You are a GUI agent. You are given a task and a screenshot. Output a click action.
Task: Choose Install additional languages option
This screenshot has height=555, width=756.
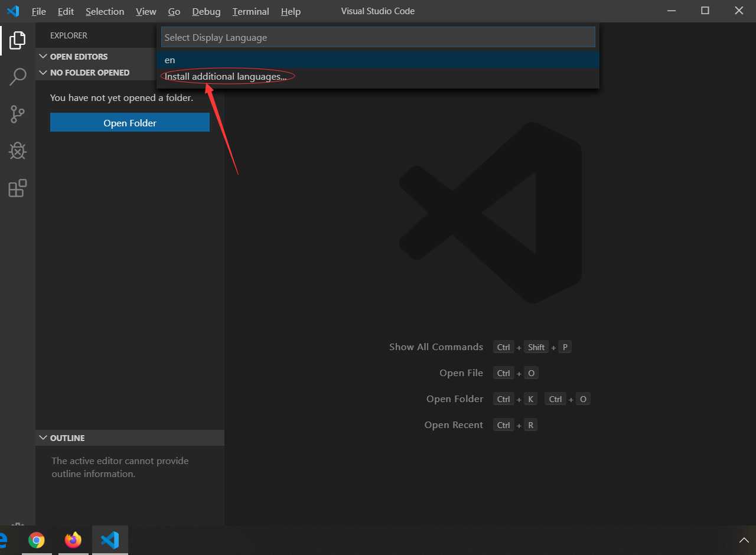(378, 77)
